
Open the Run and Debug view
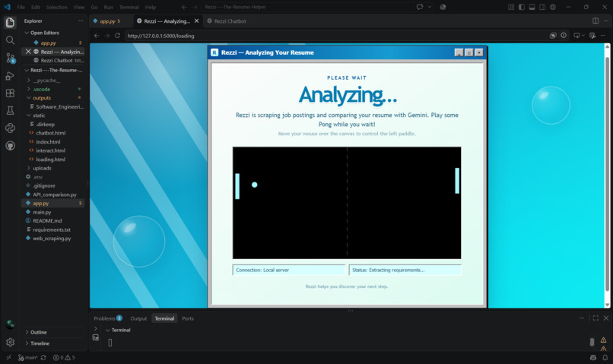[x=10, y=76]
